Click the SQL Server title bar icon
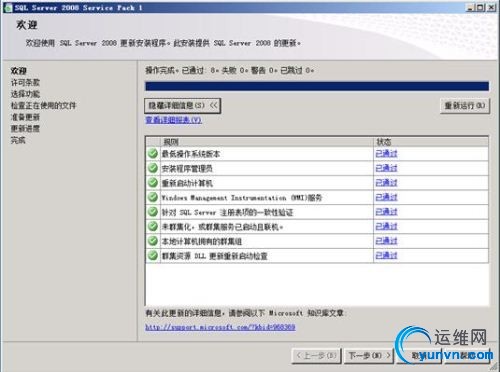500x372 pixels. click(8, 7)
